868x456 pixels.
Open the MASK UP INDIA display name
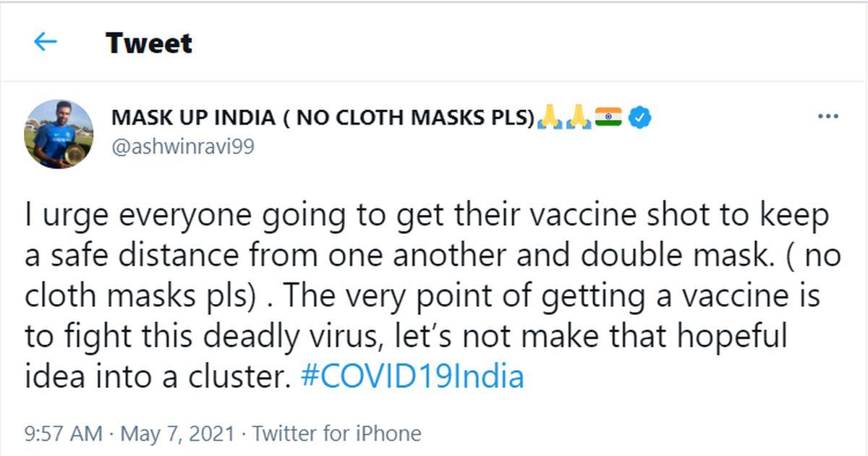tap(193, 117)
